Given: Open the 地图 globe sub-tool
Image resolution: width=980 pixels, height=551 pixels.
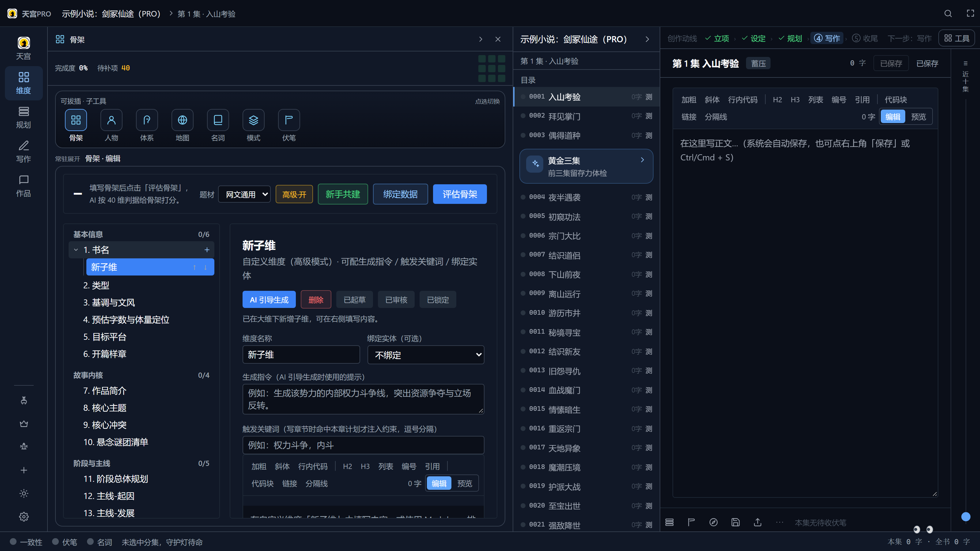Looking at the screenshot, I should click(182, 120).
